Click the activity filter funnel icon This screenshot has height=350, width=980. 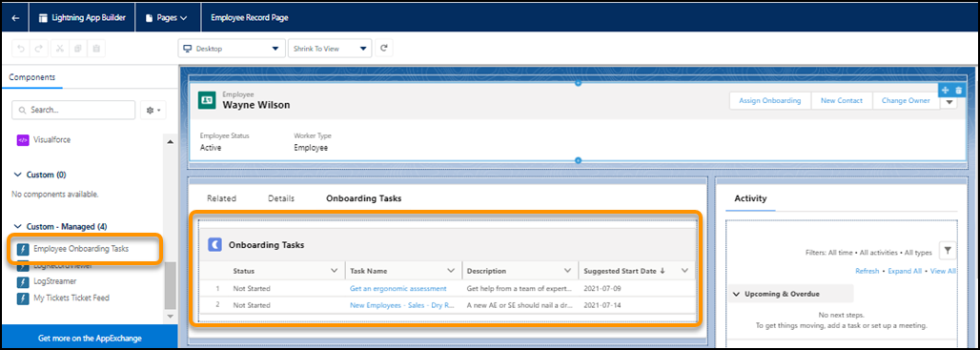click(948, 251)
